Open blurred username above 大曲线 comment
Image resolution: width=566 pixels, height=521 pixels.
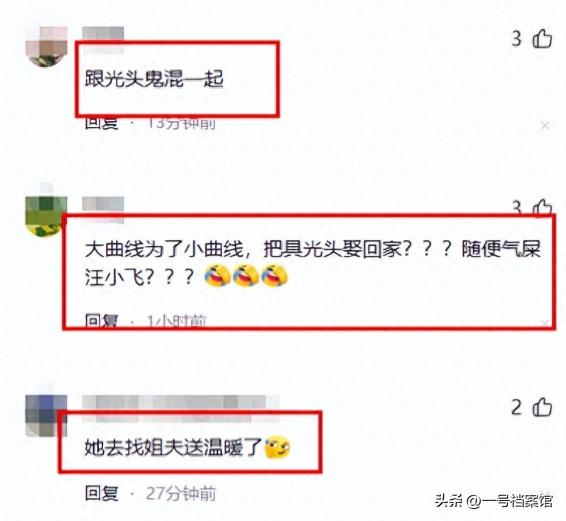point(103,206)
